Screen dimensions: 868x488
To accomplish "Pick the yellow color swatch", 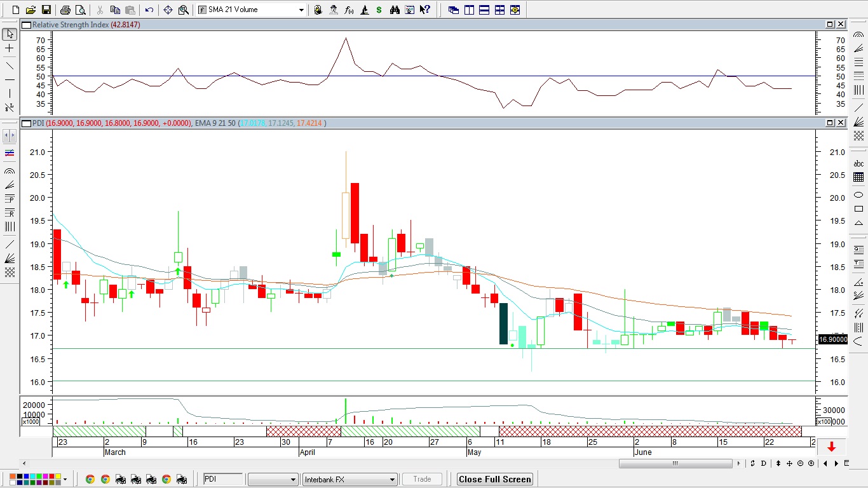I will tap(58, 477).
